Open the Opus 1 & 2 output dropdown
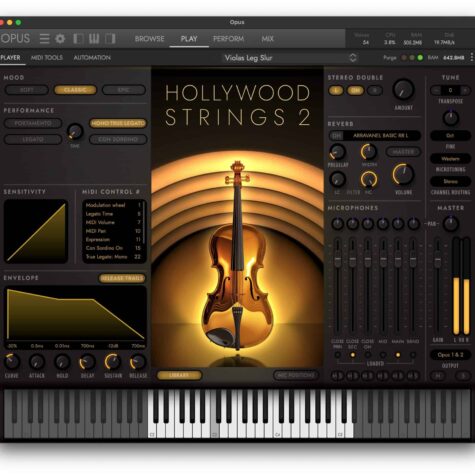 tap(450, 355)
